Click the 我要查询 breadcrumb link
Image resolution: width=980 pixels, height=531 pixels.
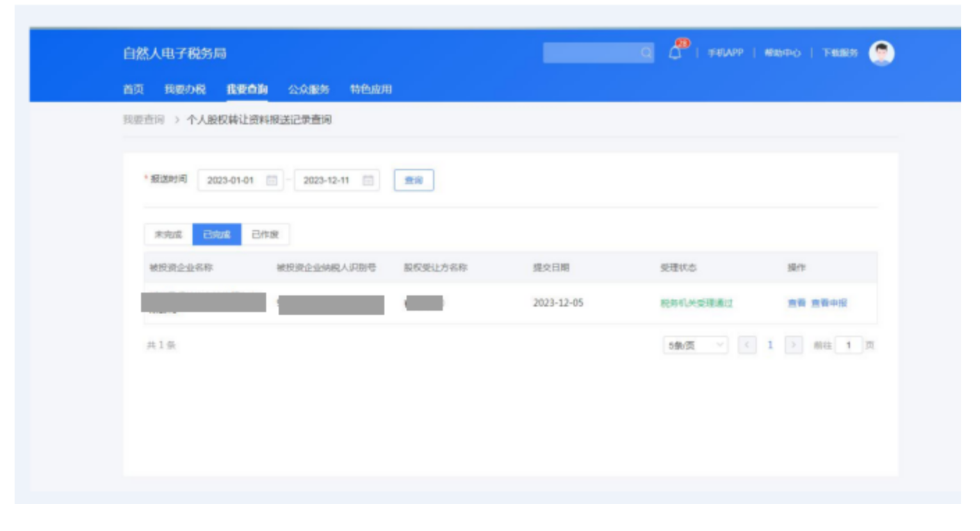coord(144,120)
